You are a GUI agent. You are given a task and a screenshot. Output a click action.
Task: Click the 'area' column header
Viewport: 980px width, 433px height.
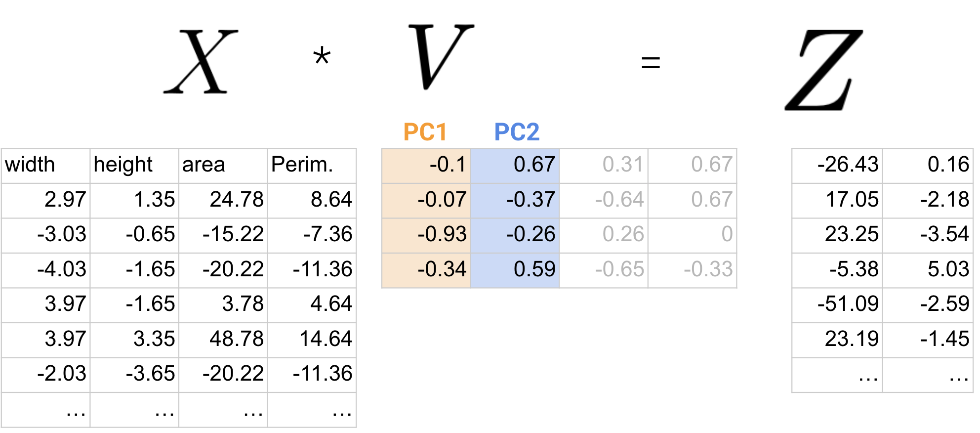click(x=223, y=166)
